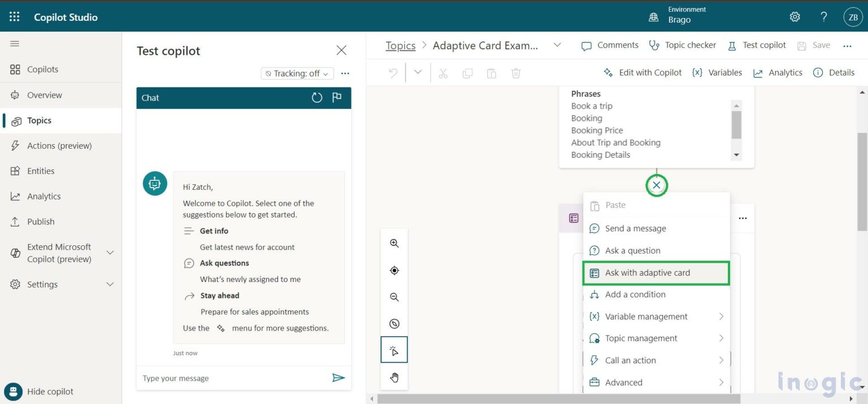Screen dimensions: 868x404
Task: Toggle the Tracking setting in the test pane
Action: [297, 73]
